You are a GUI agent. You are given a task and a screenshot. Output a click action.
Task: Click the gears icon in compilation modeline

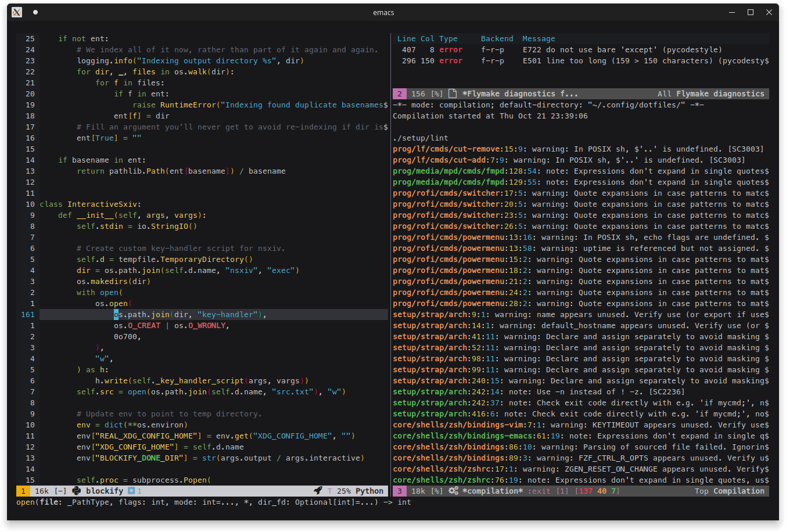[x=453, y=491]
